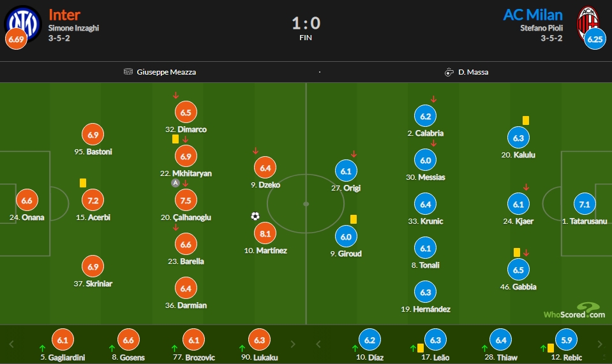Select Martínez's 8.1 rating bubble
The width and height of the screenshot is (612, 364).
tap(265, 233)
